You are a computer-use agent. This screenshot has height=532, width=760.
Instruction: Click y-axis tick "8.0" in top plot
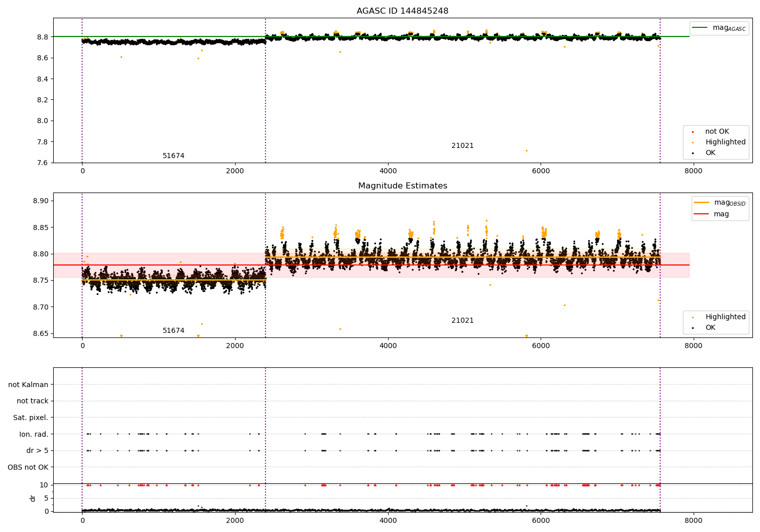coord(43,121)
